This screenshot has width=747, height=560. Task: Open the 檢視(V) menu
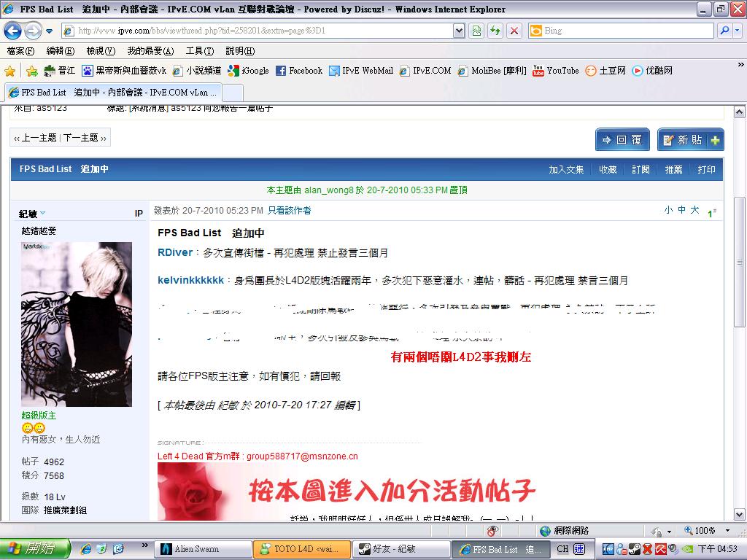pos(101,51)
